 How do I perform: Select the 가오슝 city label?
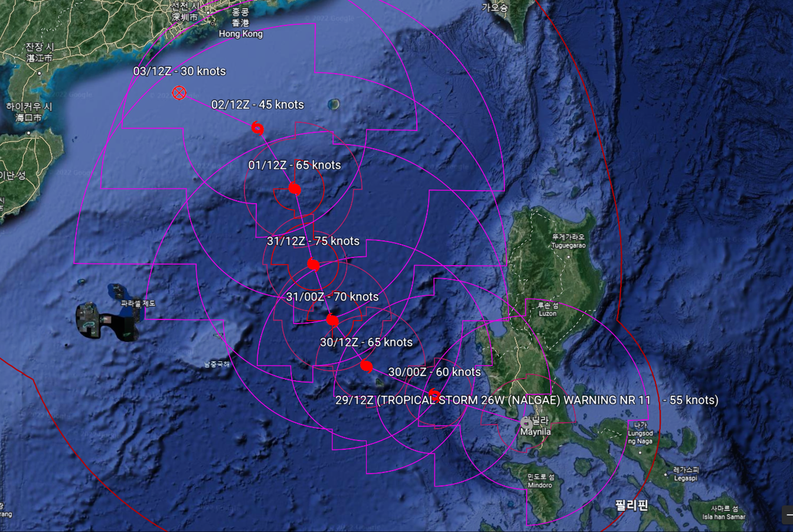495,8
